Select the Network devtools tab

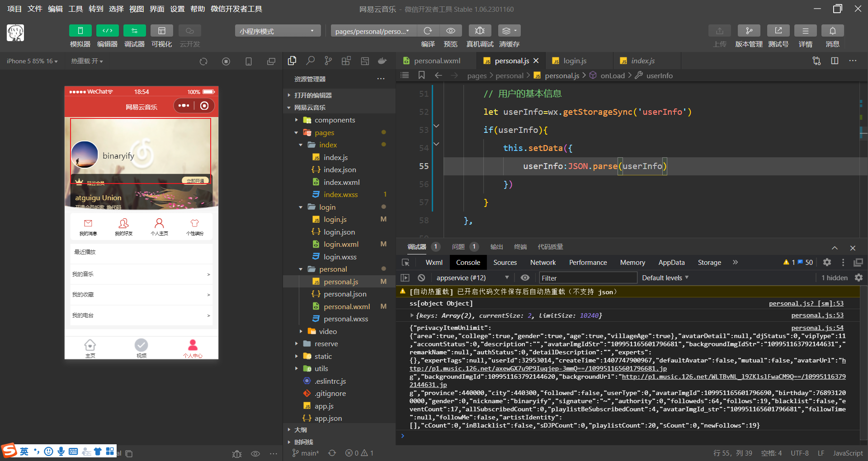(x=543, y=262)
